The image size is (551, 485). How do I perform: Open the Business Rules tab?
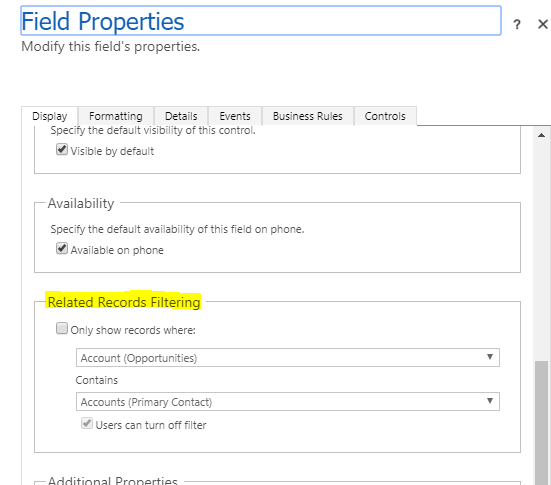(x=307, y=116)
